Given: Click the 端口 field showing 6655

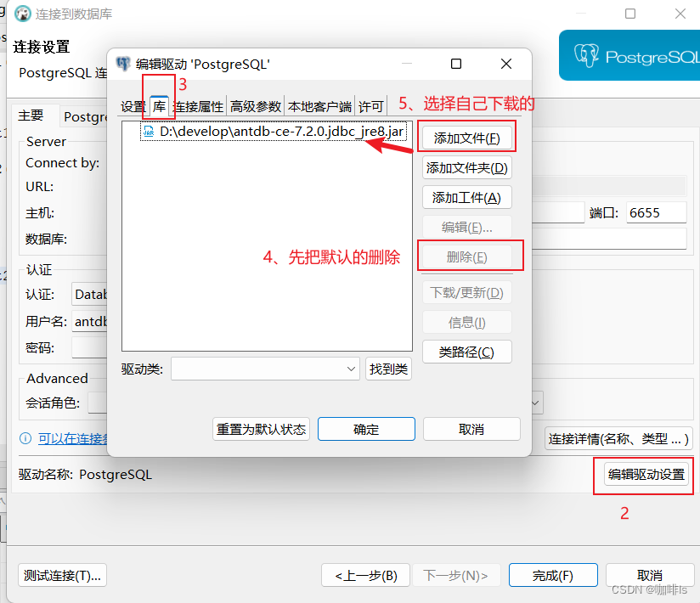Looking at the screenshot, I should coord(656,212).
